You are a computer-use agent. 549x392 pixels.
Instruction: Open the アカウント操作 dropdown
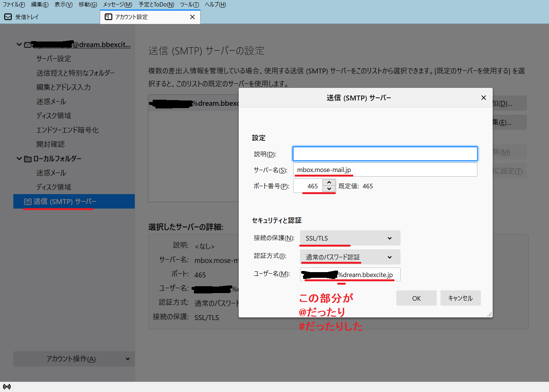(x=74, y=359)
